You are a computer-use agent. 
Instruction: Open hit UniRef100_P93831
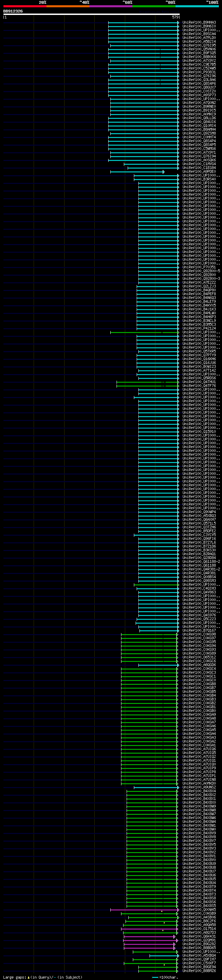pos(199,72)
